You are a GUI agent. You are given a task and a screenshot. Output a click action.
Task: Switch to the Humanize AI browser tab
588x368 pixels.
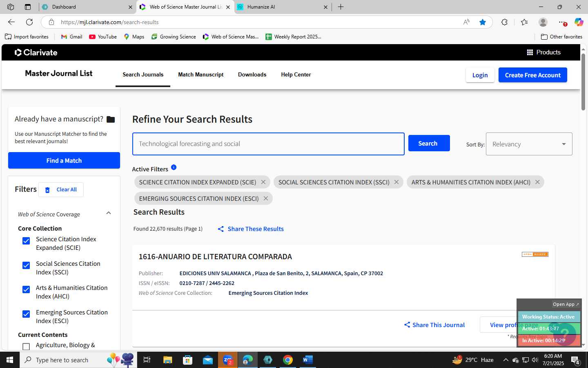(x=283, y=7)
